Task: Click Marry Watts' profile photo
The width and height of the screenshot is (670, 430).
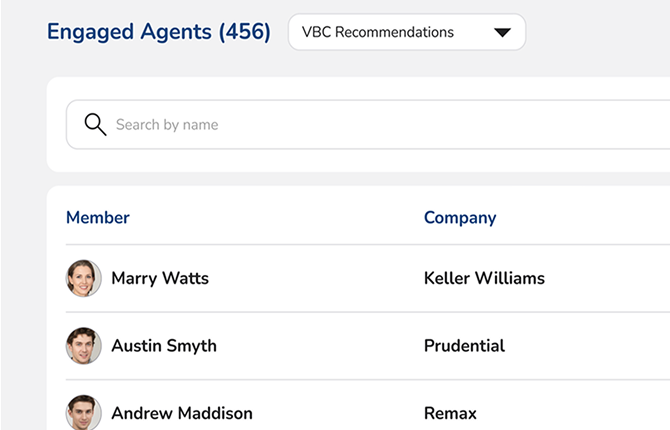Action: 84,278
